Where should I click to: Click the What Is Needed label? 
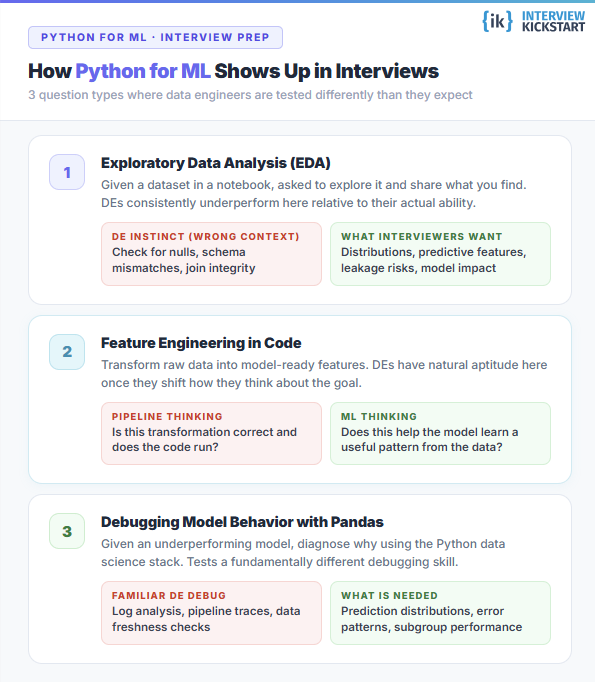click(389, 596)
